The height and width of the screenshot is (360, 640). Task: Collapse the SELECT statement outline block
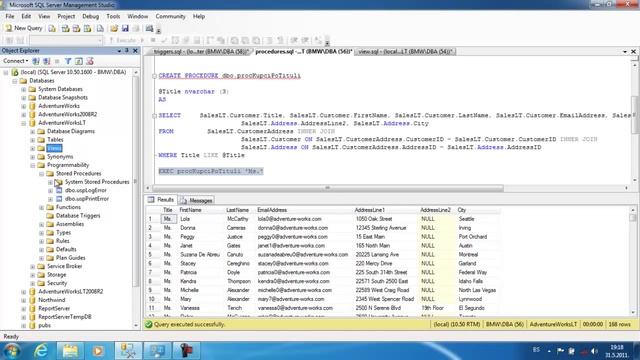tap(154, 116)
